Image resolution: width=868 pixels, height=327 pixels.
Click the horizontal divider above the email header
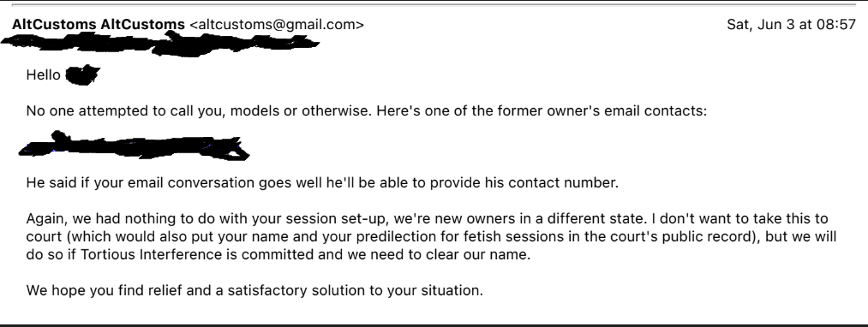[434, 4]
